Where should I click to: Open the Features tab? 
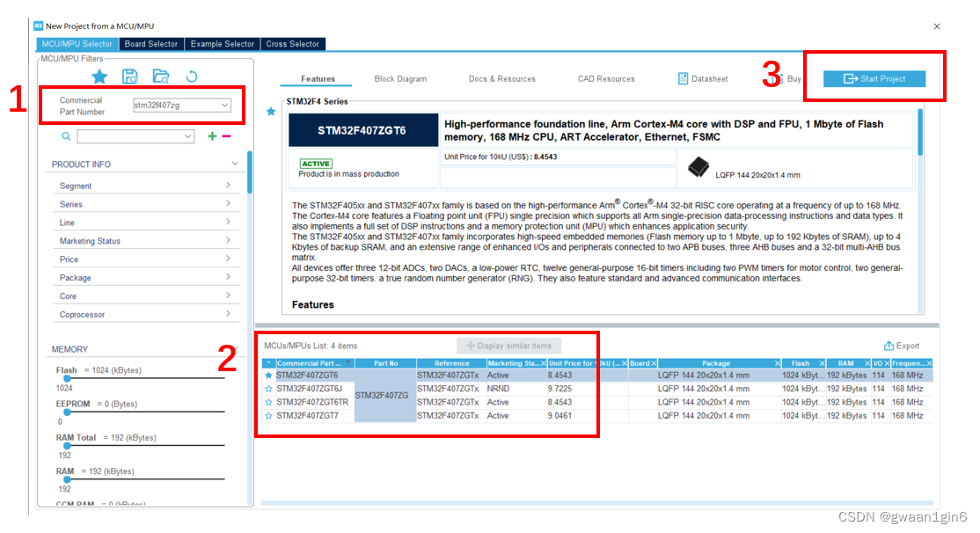[x=318, y=79]
